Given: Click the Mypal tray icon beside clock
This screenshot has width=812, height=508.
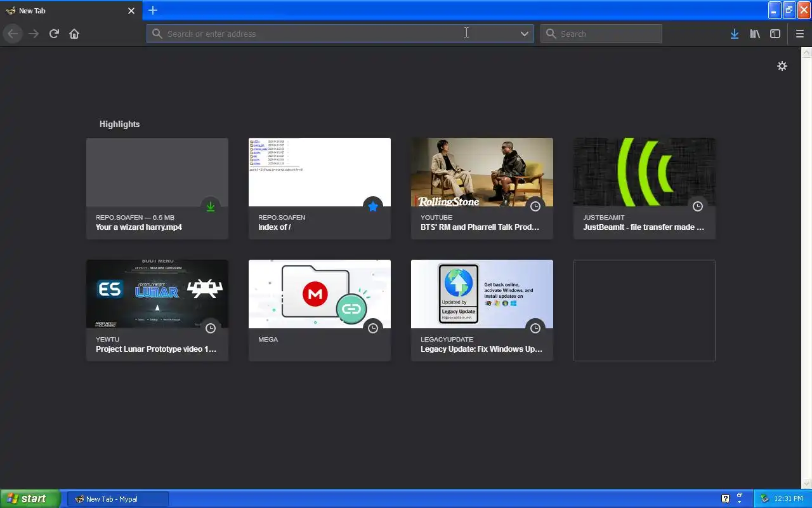Looking at the screenshot, I should [x=764, y=499].
